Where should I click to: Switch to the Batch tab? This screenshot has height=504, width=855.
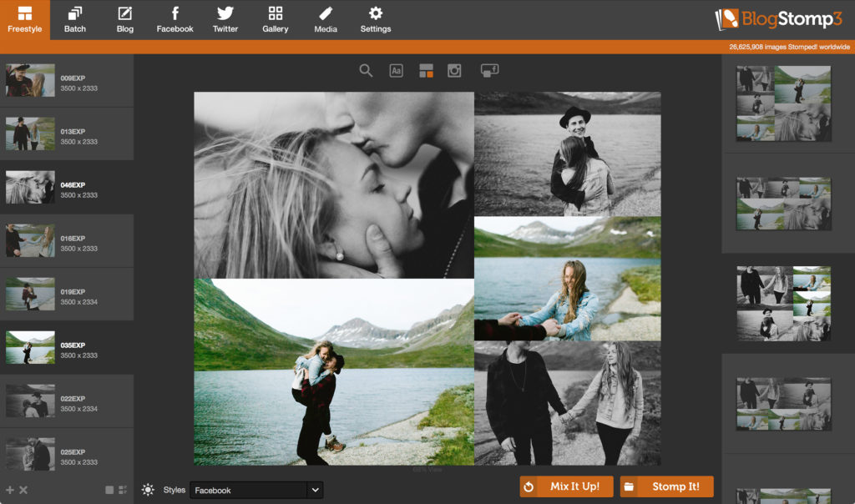(75, 19)
